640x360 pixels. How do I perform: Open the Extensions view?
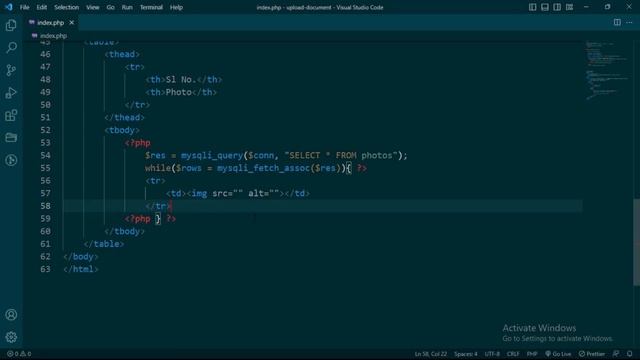pyautogui.click(x=11, y=115)
